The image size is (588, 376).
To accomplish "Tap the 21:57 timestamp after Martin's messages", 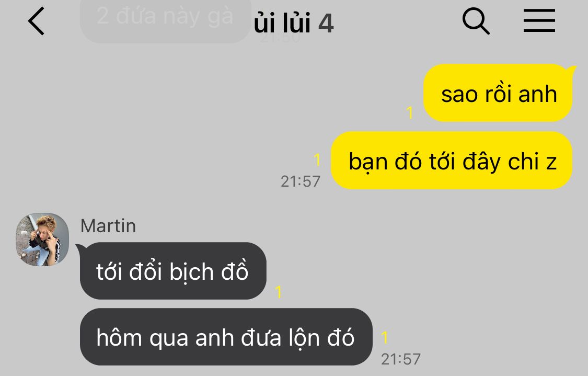I will [x=401, y=359].
